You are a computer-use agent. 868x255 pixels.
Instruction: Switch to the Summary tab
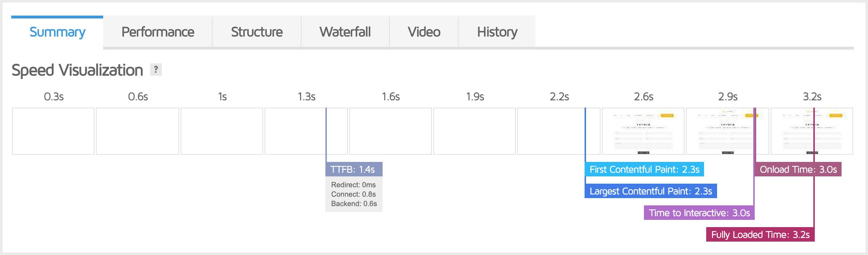pyautogui.click(x=57, y=32)
